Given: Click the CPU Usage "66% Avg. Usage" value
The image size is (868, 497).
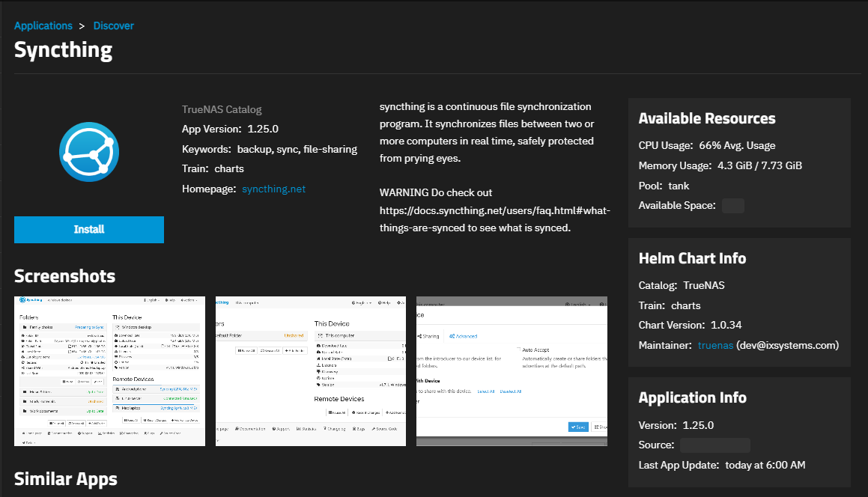Looking at the screenshot, I should 738,145.
